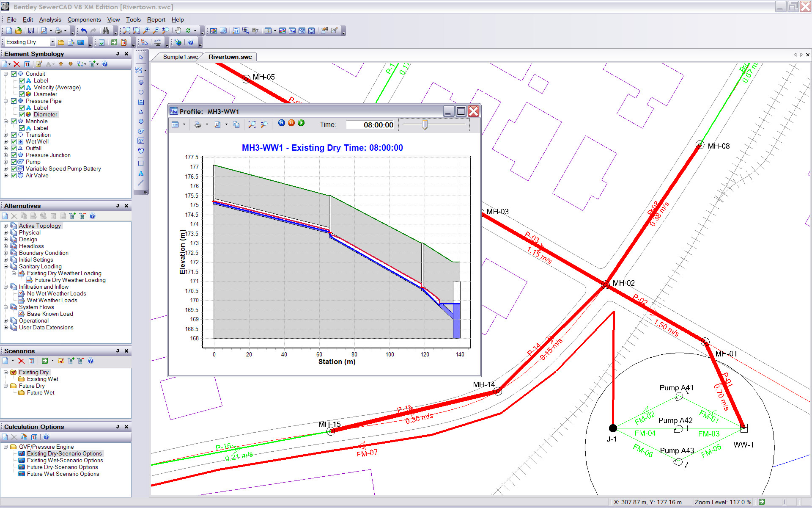Select Existing Wet-Scenario Options calculation option
Screen dimensions: 812x508
coord(65,460)
